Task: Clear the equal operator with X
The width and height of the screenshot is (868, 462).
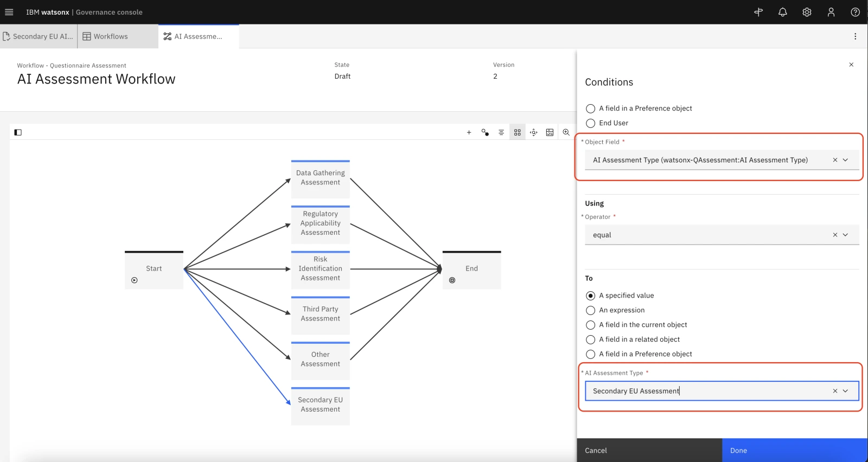Action: pyautogui.click(x=835, y=235)
